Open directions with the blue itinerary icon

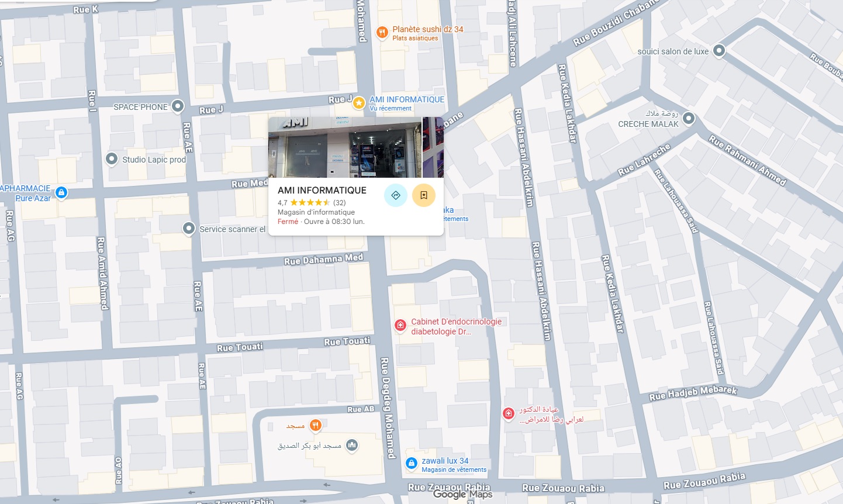pos(396,195)
